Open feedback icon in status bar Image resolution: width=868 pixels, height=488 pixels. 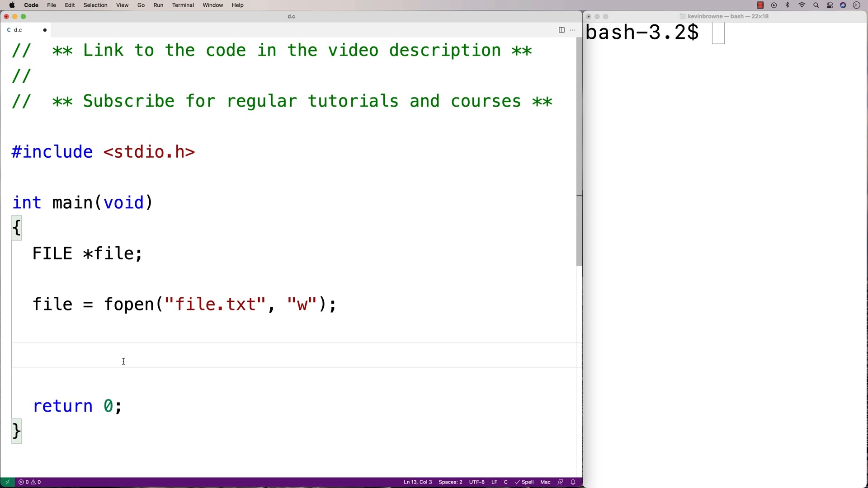click(x=561, y=482)
